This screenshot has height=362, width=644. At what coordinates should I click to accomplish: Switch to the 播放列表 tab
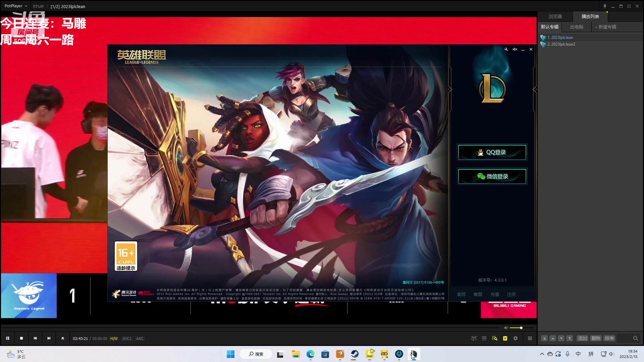pyautogui.click(x=590, y=16)
